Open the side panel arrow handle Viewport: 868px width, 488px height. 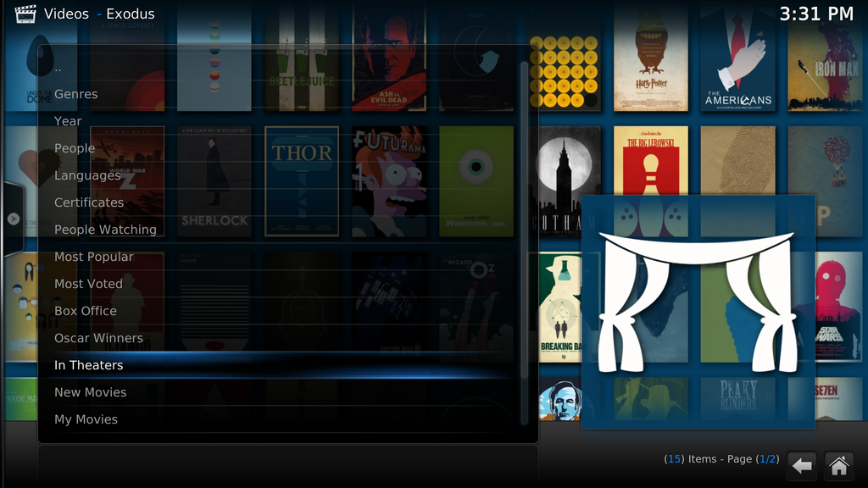(14, 219)
